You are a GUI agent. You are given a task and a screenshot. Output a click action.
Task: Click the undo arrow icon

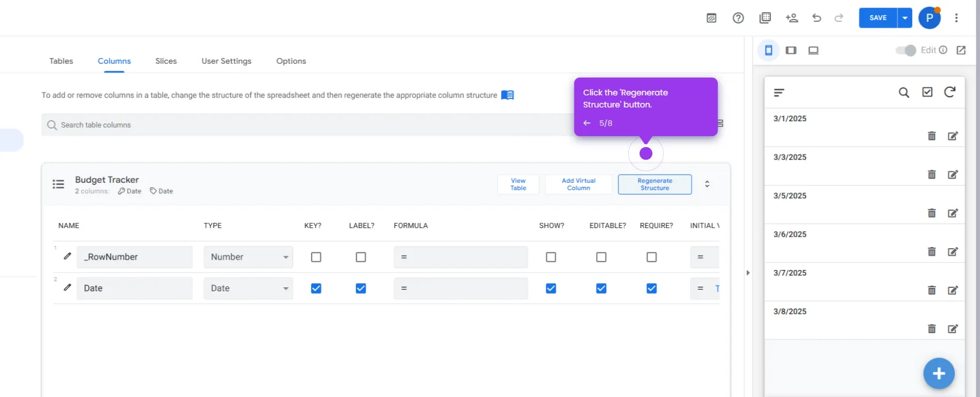(x=816, y=18)
